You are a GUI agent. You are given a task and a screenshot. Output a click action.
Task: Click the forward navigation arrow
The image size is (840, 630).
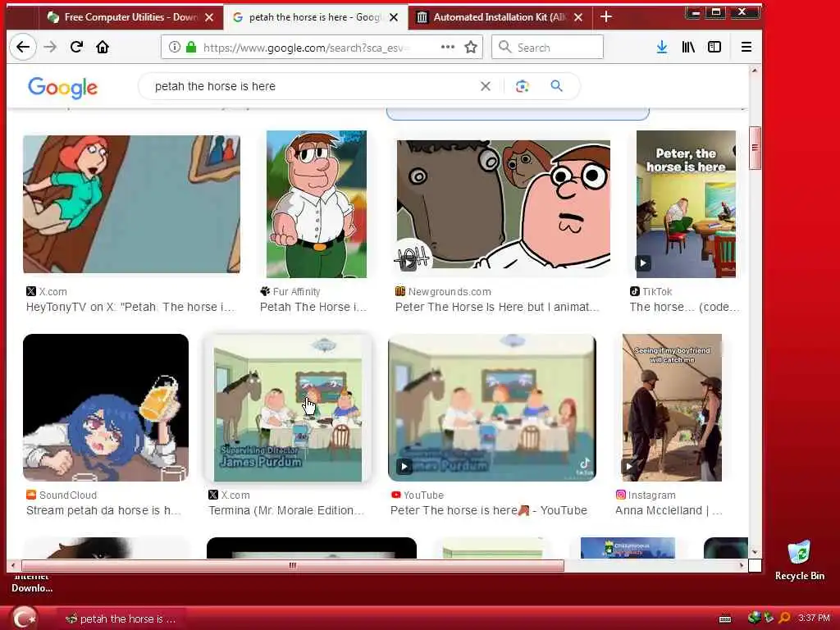(50, 47)
